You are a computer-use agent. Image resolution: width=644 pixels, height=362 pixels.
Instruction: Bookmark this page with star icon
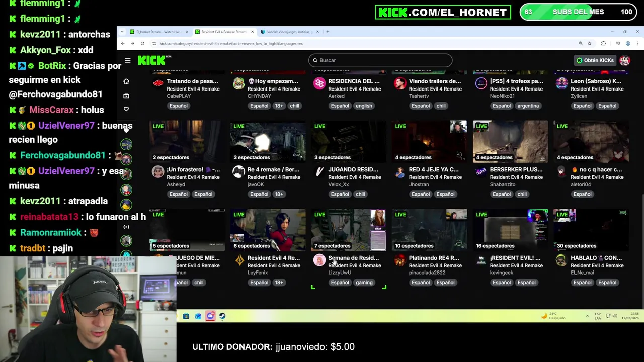pos(590,44)
